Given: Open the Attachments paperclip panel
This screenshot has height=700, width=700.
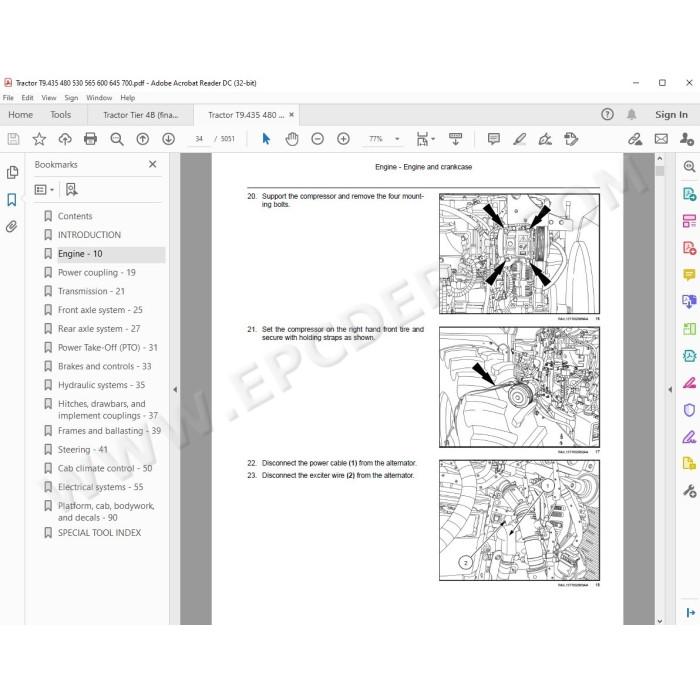Looking at the screenshot, I should pyautogui.click(x=12, y=226).
